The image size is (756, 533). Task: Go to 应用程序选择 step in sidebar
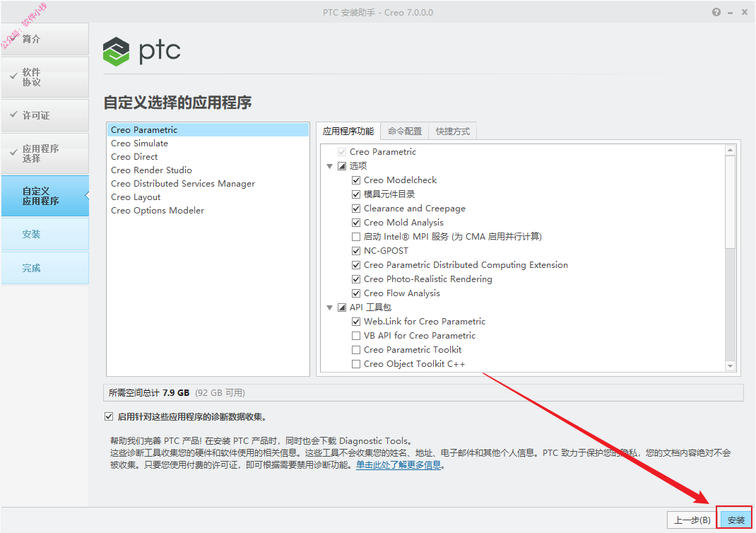pos(45,153)
